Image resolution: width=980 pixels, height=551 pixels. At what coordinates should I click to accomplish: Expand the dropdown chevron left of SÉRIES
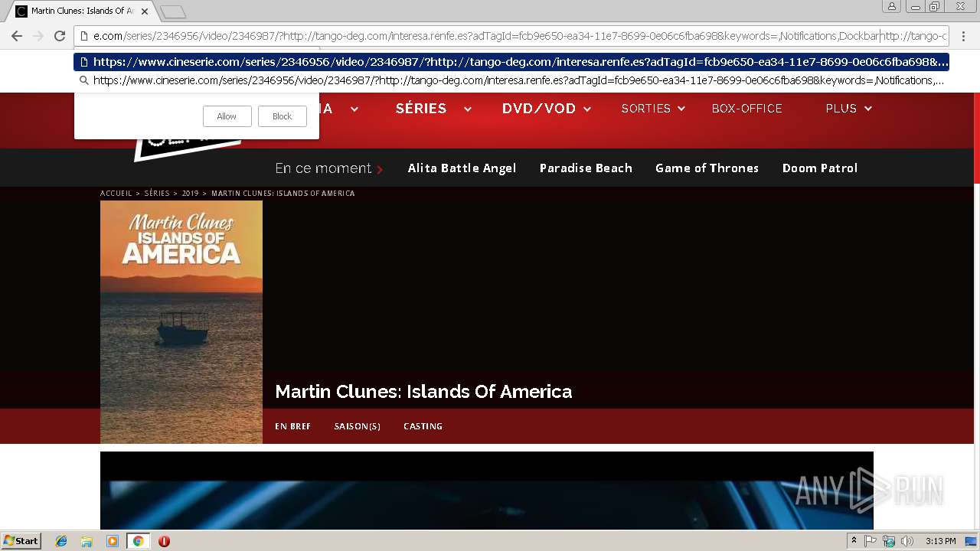354,109
